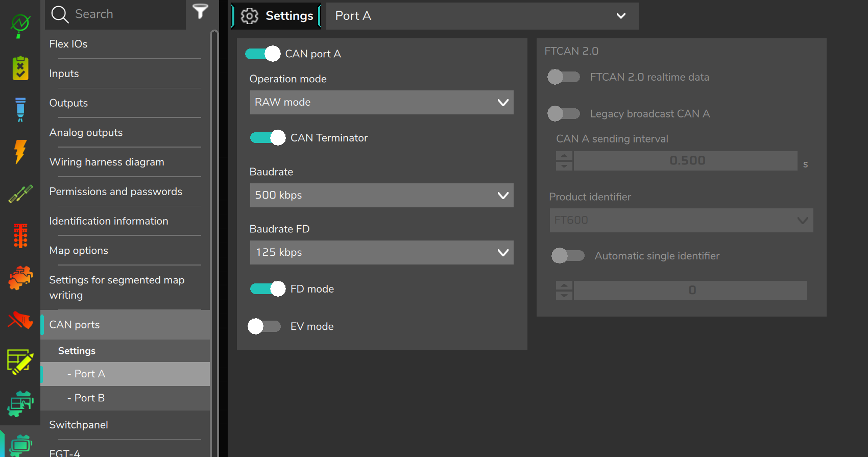The image size is (868, 457).
Task: Select Port B under CAN ports
Action: click(x=125, y=398)
